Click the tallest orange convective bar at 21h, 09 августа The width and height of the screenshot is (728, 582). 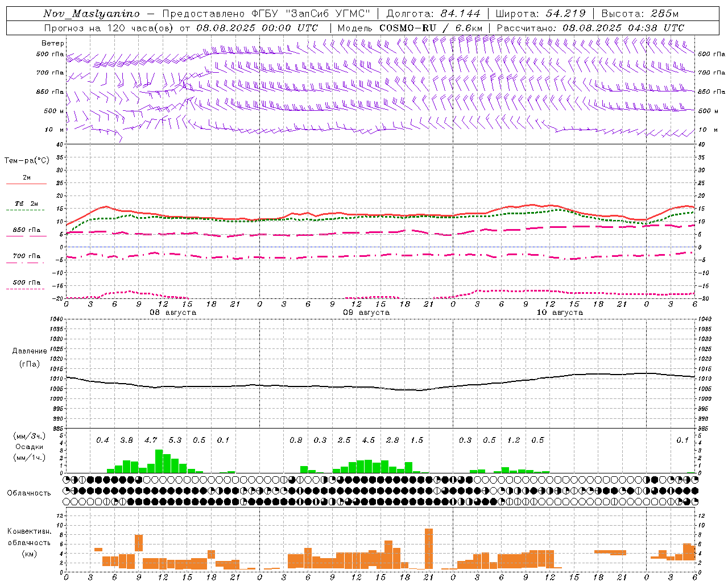pos(429,548)
